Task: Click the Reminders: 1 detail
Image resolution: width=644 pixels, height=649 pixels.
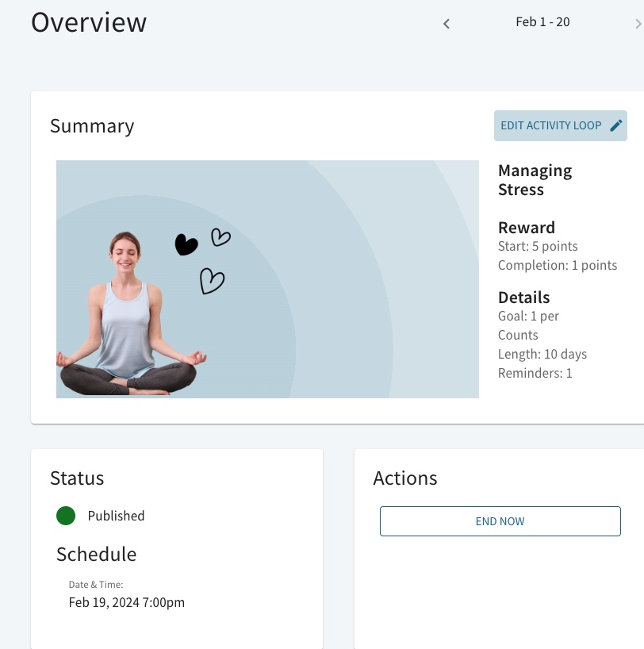Action: tap(535, 373)
